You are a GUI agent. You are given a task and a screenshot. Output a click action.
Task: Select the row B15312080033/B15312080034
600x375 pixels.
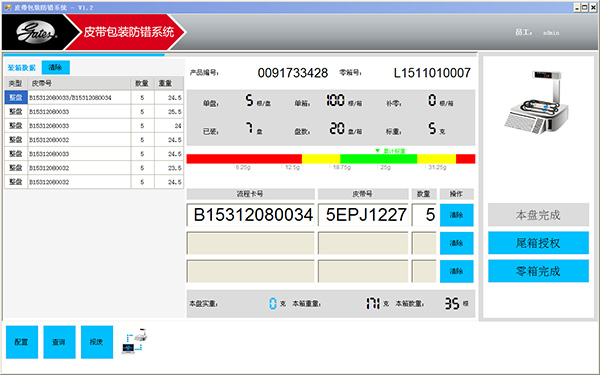[94, 98]
